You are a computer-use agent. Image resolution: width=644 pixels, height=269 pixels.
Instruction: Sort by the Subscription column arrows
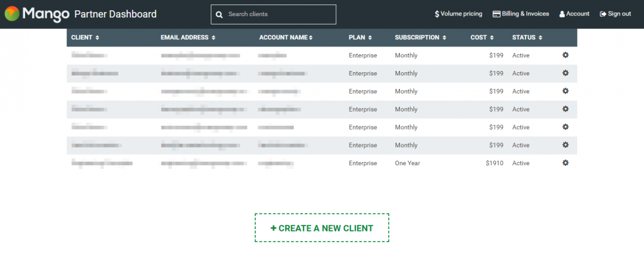[444, 38]
